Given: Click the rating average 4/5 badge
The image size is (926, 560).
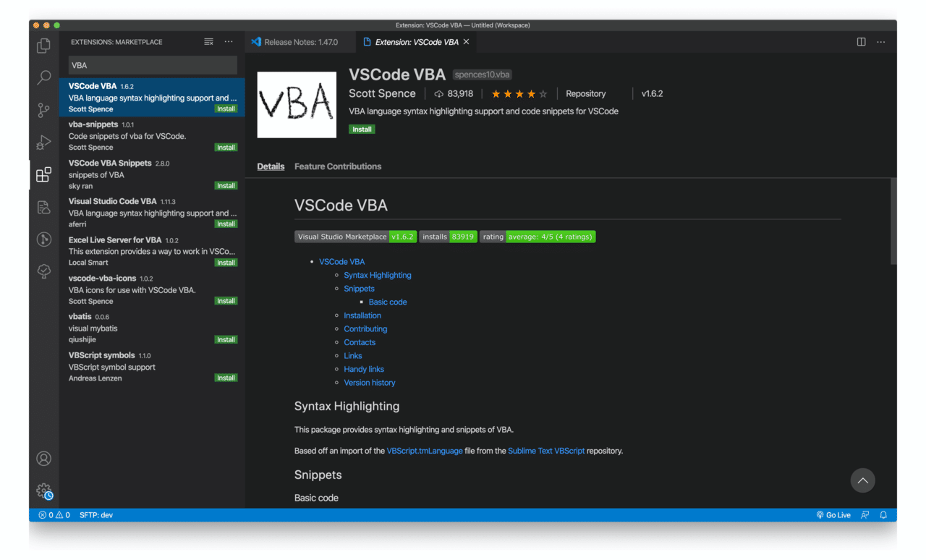Looking at the screenshot, I should coord(538,237).
